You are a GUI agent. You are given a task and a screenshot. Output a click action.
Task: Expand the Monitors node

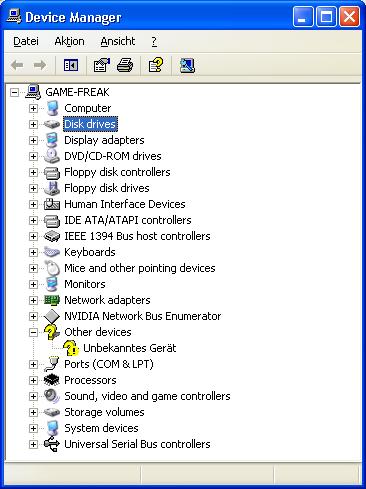click(x=33, y=284)
